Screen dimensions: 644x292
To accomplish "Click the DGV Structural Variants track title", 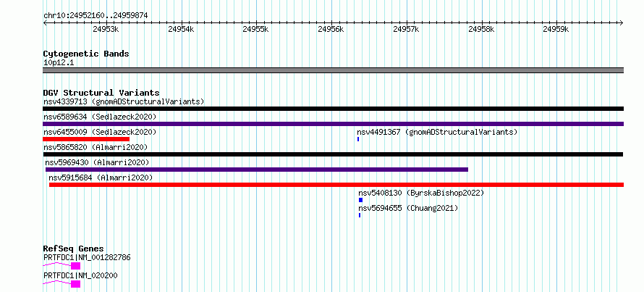I will [101, 93].
